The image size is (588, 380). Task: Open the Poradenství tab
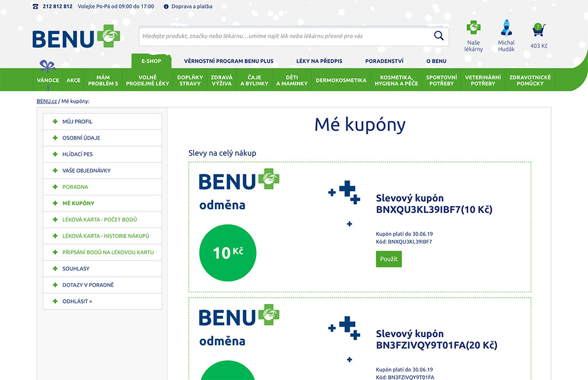tap(384, 61)
